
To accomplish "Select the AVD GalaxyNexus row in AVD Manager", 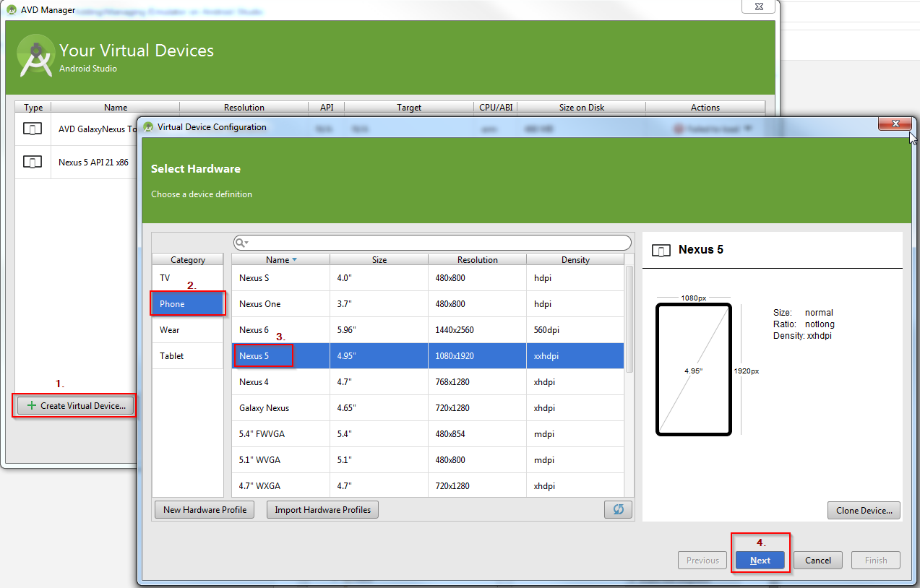I will click(76, 129).
